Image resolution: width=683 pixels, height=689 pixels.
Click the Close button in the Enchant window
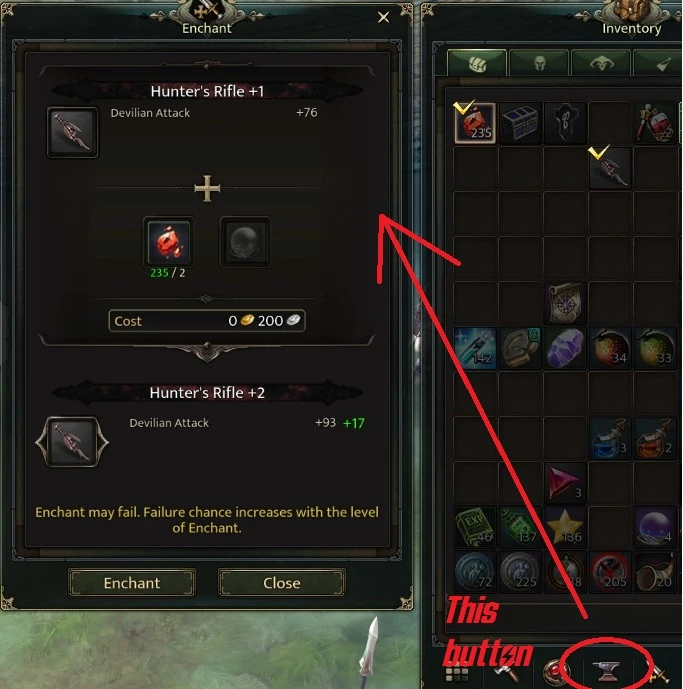[282, 583]
